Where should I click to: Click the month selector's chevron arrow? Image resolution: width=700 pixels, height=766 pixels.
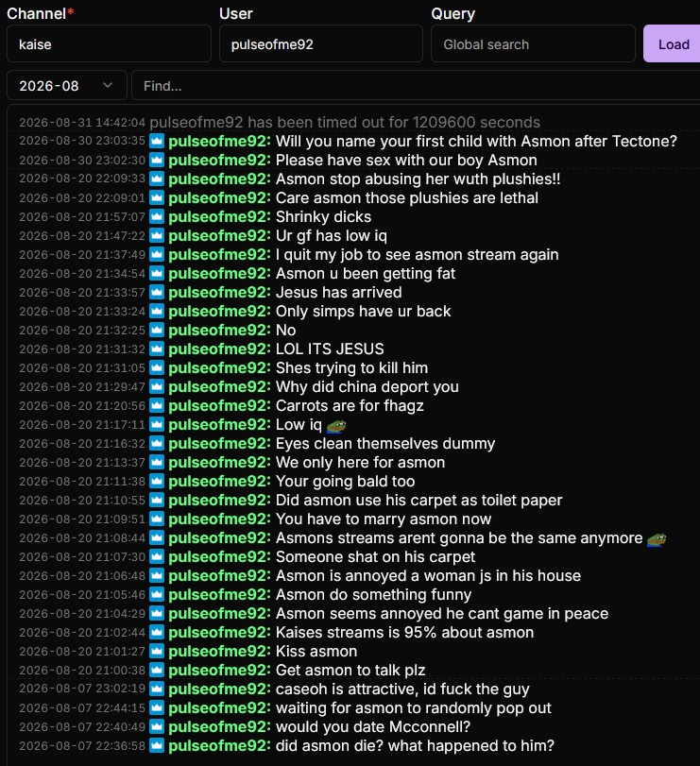(x=108, y=86)
